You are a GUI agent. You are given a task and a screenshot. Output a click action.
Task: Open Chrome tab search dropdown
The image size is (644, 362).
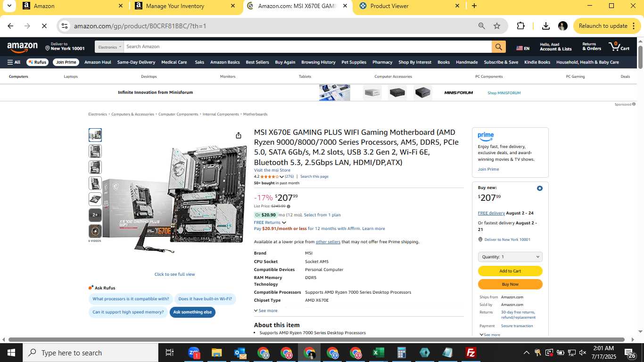(10, 6)
